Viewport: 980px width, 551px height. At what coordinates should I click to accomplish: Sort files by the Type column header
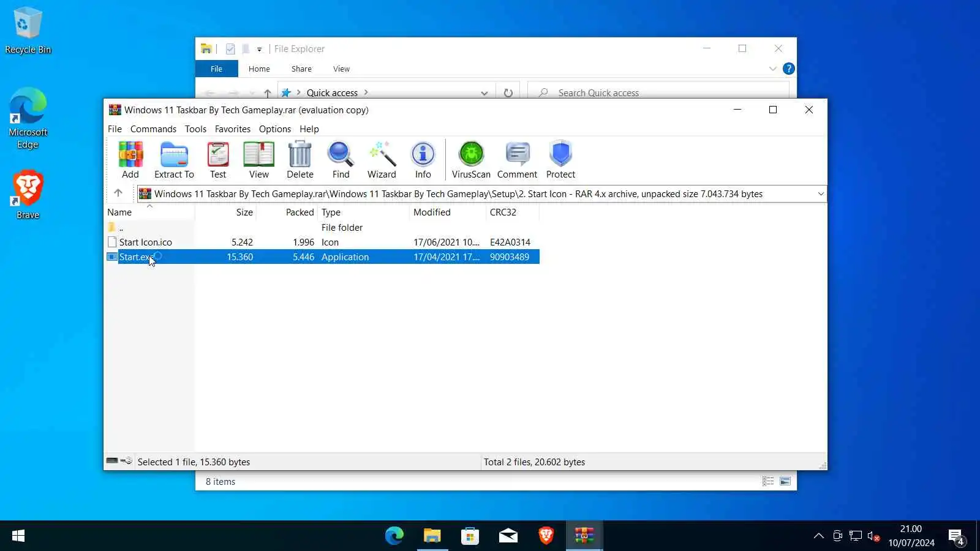(x=364, y=212)
